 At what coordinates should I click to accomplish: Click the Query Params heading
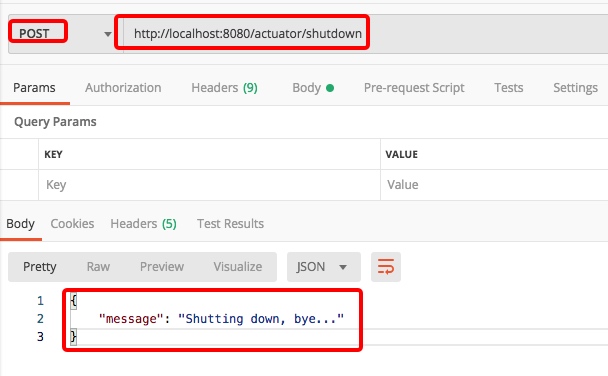55,122
